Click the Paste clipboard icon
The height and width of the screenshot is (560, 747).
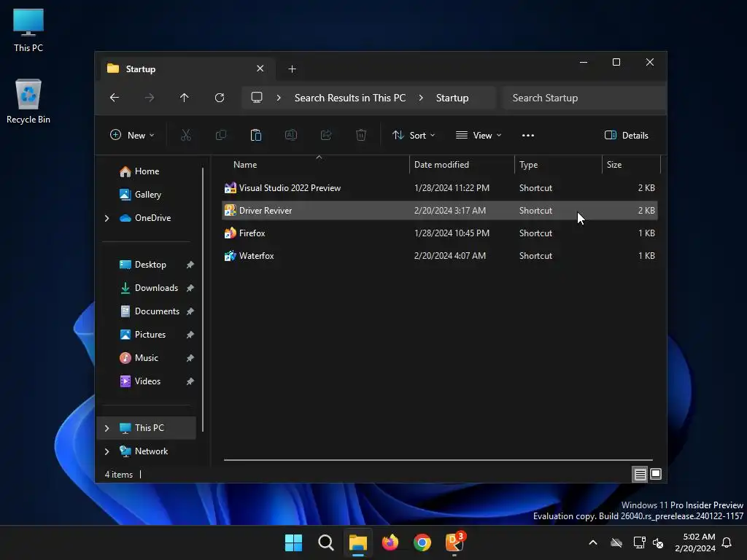pyautogui.click(x=256, y=135)
